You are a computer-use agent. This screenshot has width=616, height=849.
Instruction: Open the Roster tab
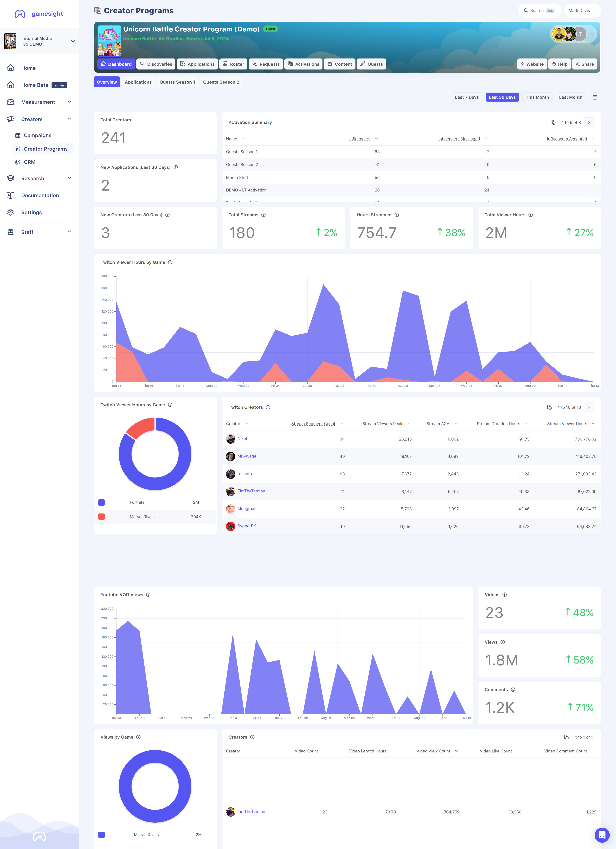(233, 64)
